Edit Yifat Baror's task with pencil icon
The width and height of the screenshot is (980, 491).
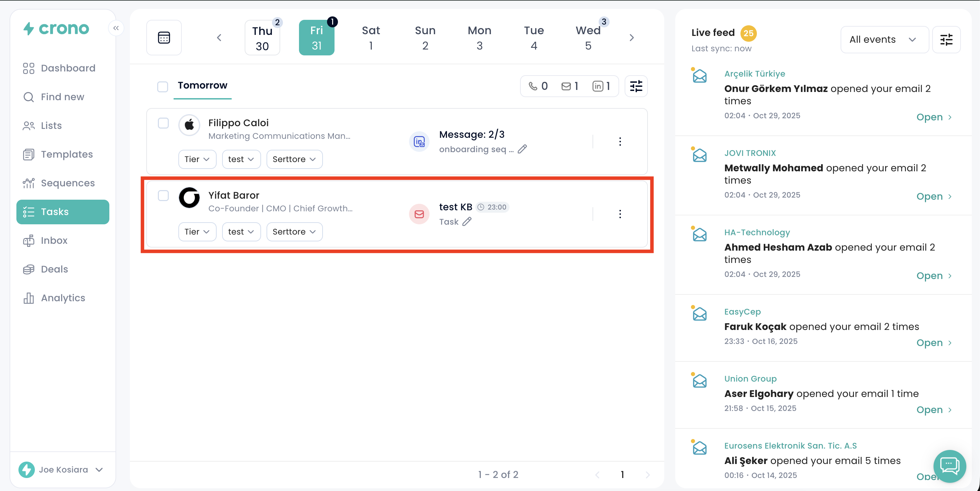pyautogui.click(x=467, y=222)
